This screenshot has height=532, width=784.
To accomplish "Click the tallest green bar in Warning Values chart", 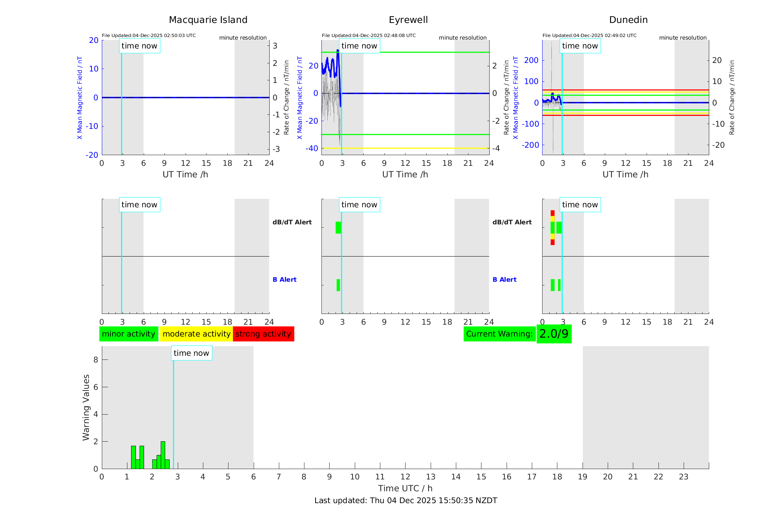I will pos(163,455).
